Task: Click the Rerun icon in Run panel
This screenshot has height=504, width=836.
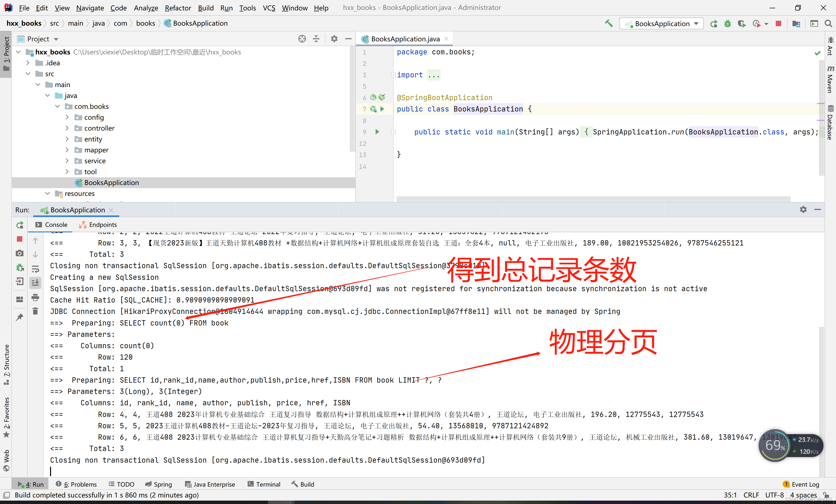Action: click(20, 225)
